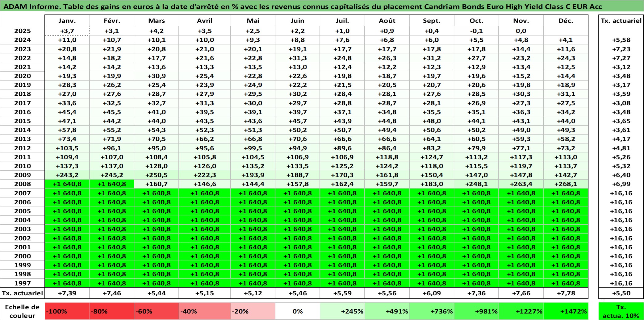
Task: Click the +736% color scale swatch
Action: (x=432, y=311)
